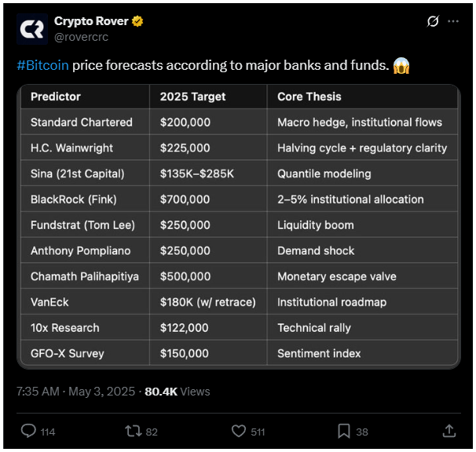
Task: Open the forecast table image on BlackRock row
Action: coord(239,199)
